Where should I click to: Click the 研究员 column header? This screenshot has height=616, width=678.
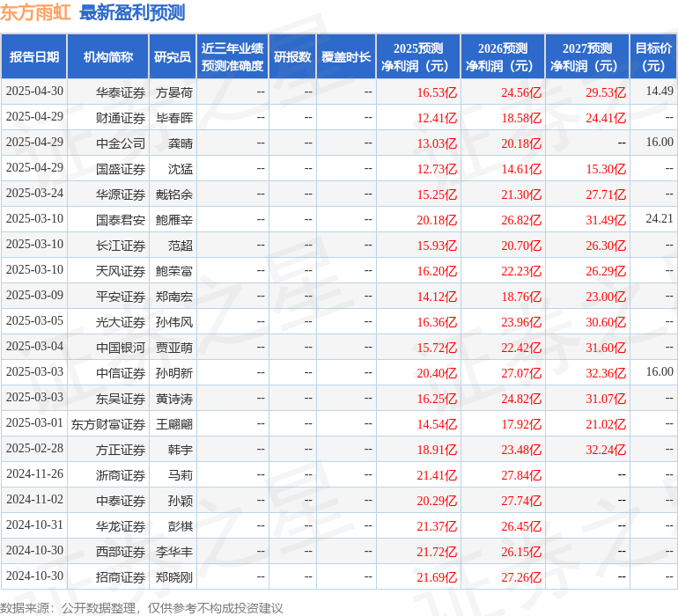click(173, 56)
